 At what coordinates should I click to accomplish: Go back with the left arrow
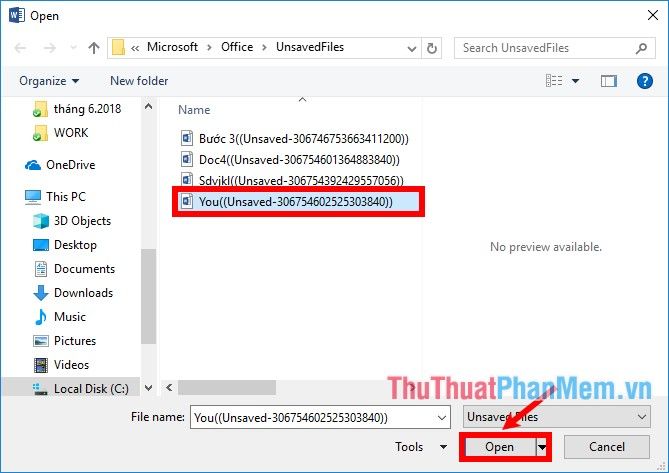[20, 48]
